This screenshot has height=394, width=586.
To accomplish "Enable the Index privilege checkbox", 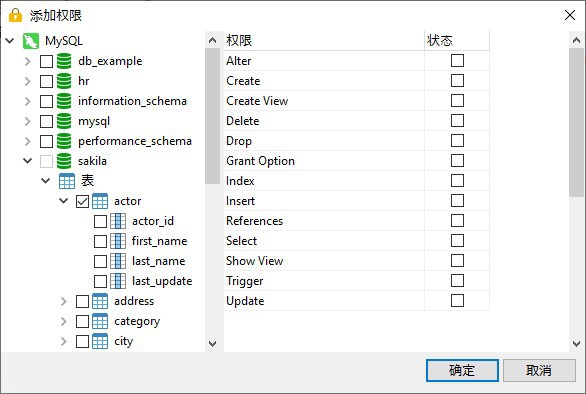I will tap(457, 181).
